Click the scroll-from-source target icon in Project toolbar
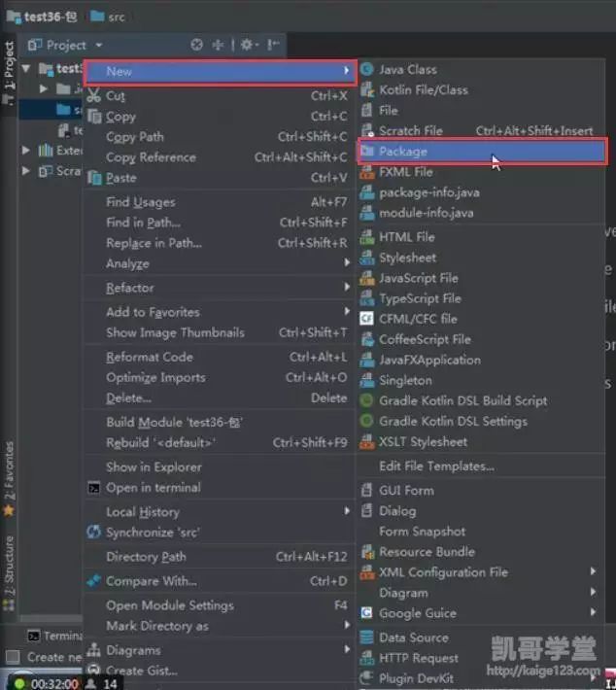This screenshot has width=616, height=690. click(196, 45)
